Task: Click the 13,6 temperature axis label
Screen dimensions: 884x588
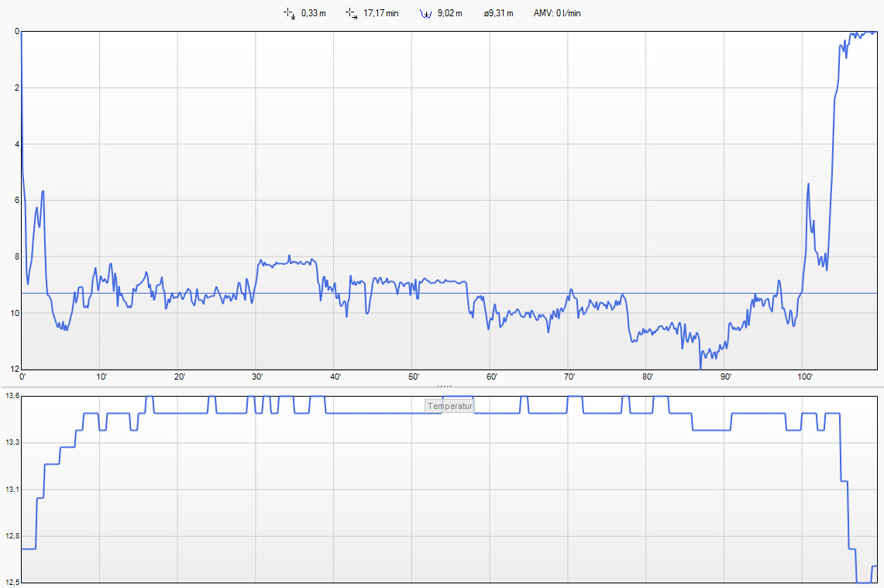Action: tap(12, 397)
